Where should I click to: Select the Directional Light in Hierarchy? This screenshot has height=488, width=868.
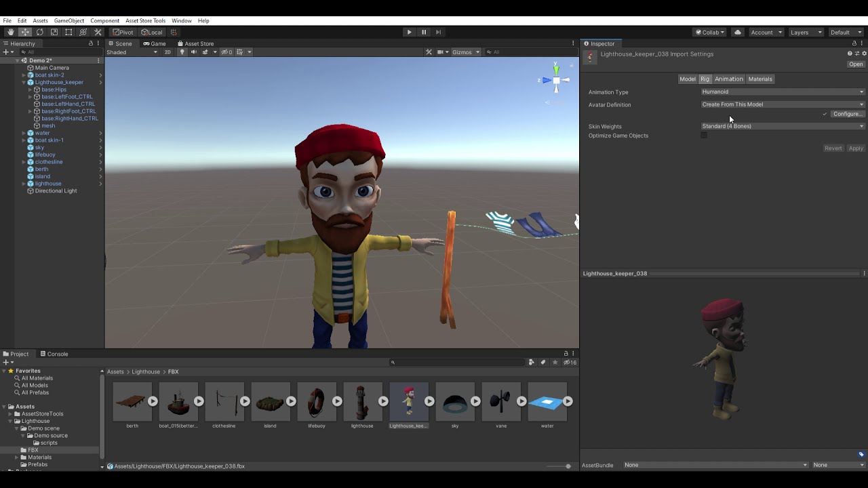[56, 191]
